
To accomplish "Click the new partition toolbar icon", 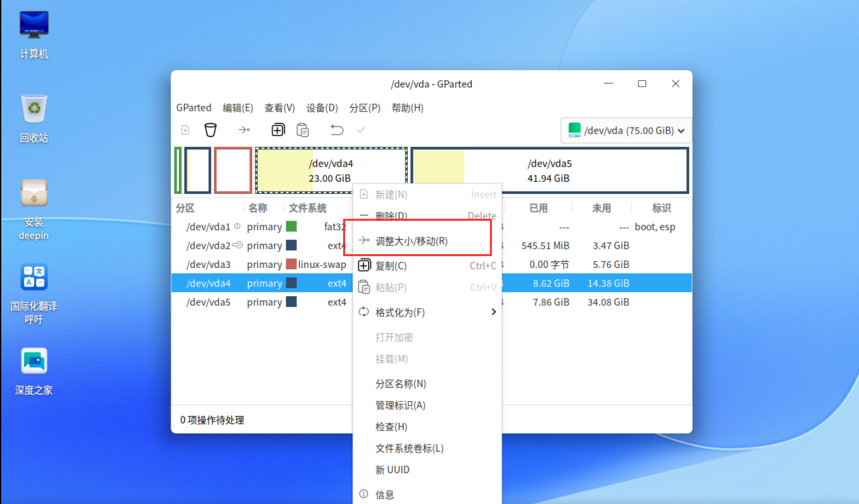I will [186, 129].
